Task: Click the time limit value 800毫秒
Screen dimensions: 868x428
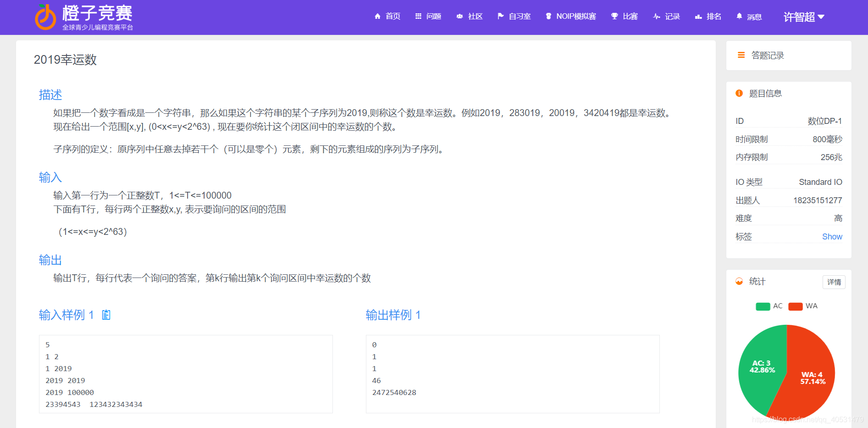Action: point(828,139)
